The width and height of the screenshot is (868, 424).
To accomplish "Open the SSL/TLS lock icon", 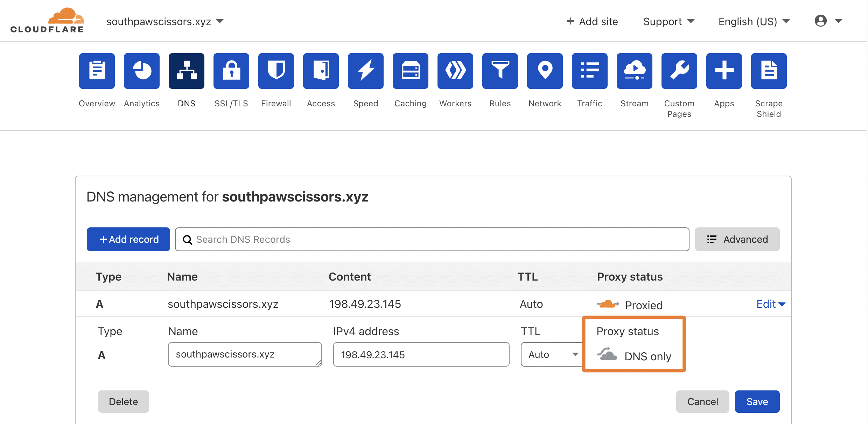I will coord(231,71).
